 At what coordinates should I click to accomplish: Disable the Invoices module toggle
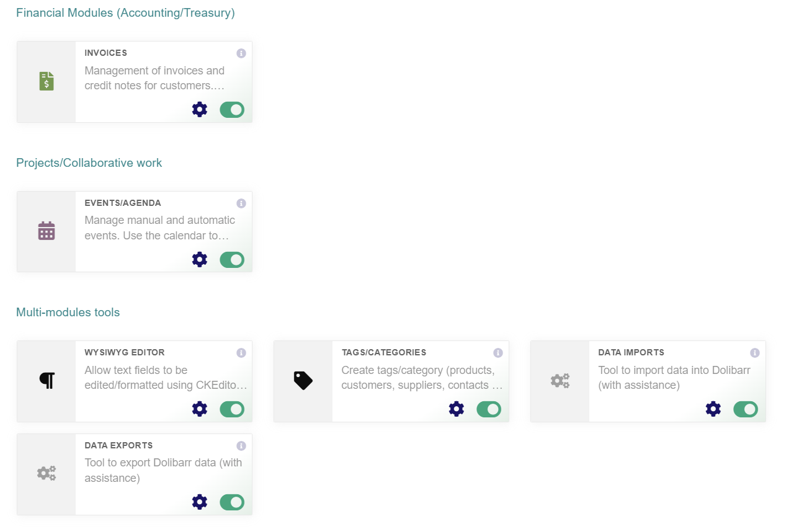pyautogui.click(x=232, y=110)
